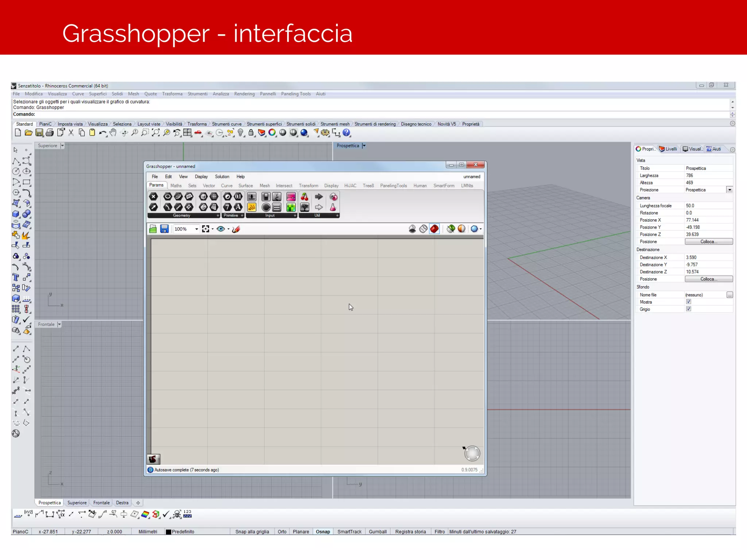Click the add viewport tab plus button

(x=138, y=503)
